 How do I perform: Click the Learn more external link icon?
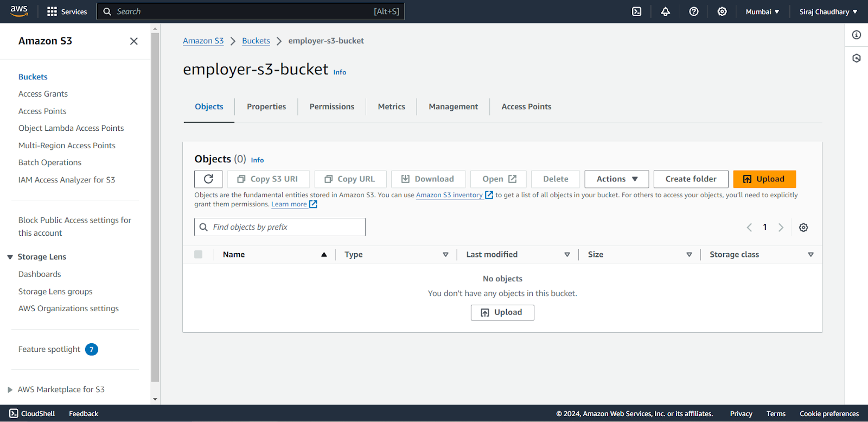point(313,204)
